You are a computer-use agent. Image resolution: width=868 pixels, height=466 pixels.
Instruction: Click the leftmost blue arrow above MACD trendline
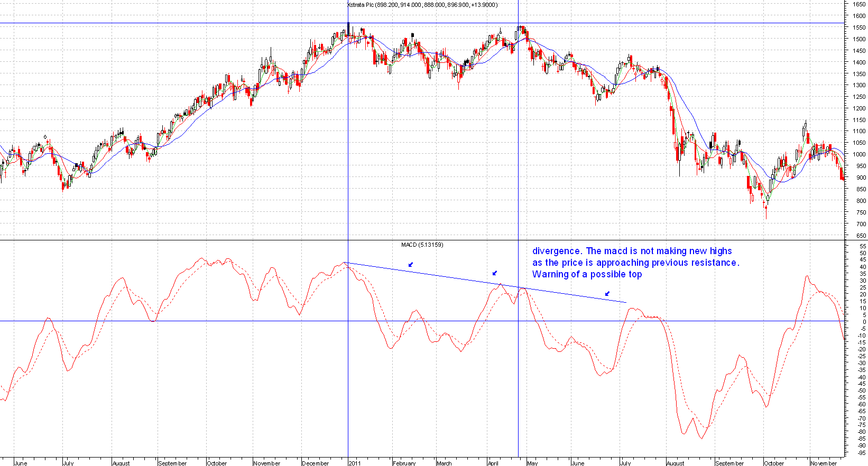click(x=411, y=264)
